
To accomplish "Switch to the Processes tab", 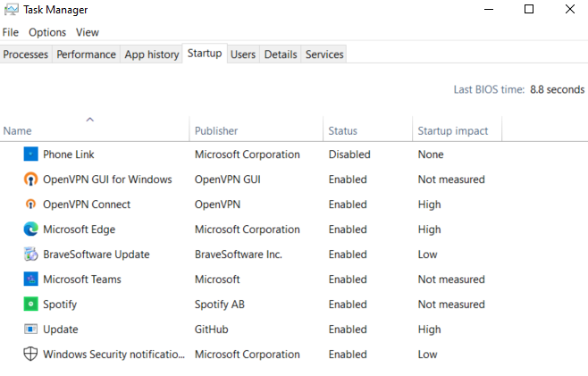I will click(x=26, y=54).
